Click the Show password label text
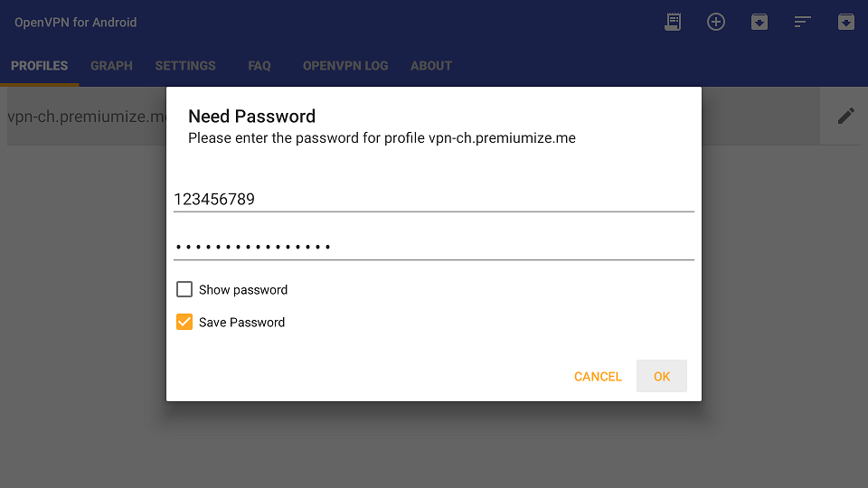Screen dimensions: 868x488 243,290
